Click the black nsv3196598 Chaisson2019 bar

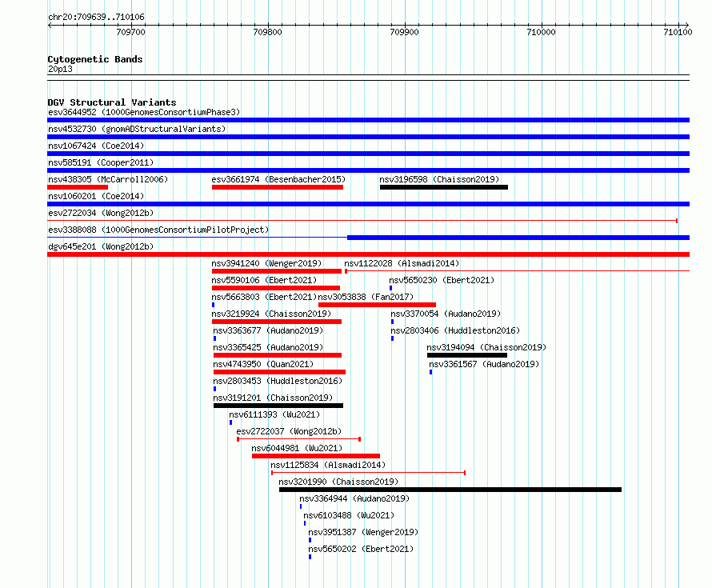point(444,187)
